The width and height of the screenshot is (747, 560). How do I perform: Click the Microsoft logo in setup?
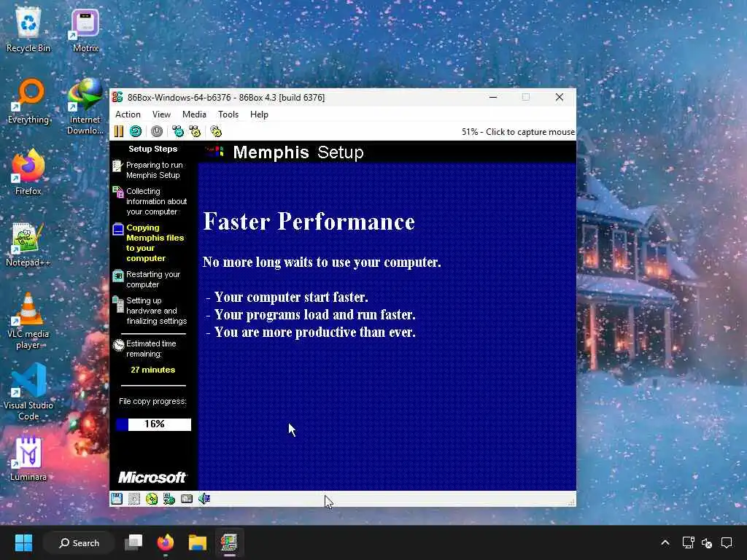[x=152, y=477]
